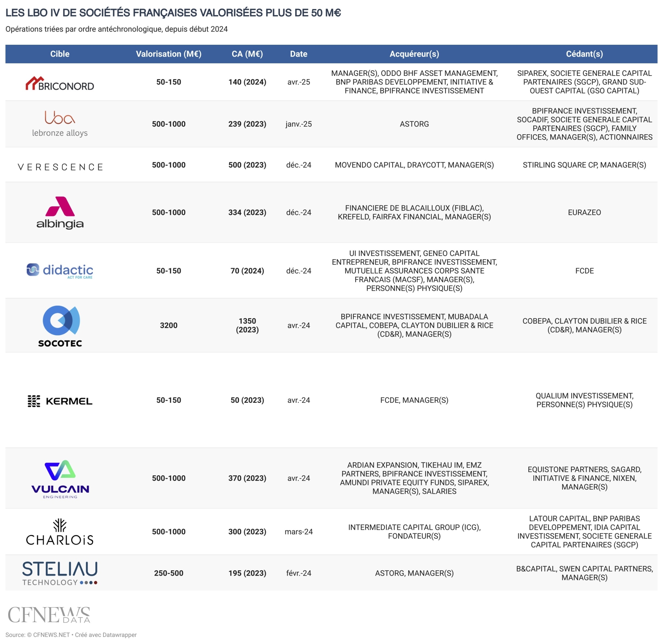Click the CA (M€) column header
The height and width of the screenshot is (644, 663).
(x=247, y=54)
